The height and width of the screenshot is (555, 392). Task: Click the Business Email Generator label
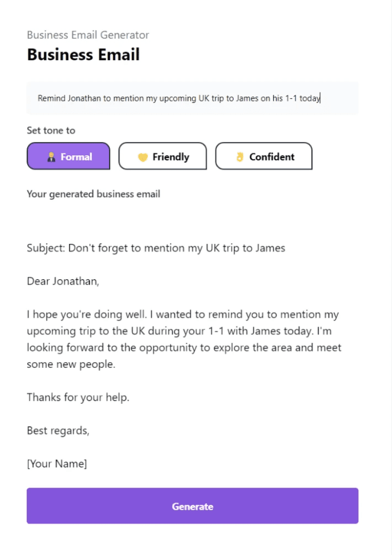click(87, 35)
